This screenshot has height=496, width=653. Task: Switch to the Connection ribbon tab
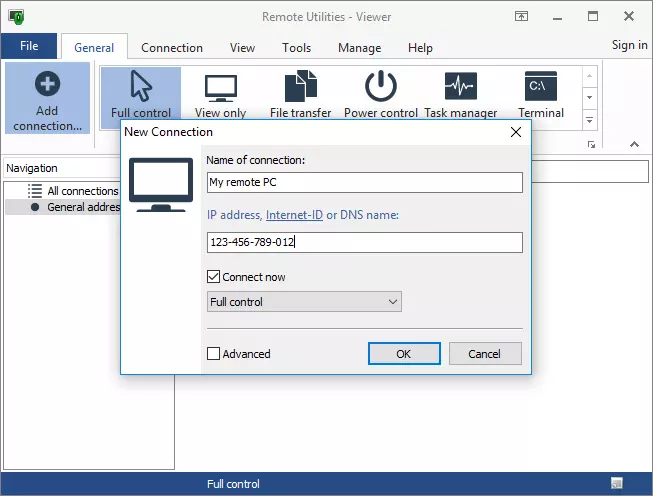[171, 48]
